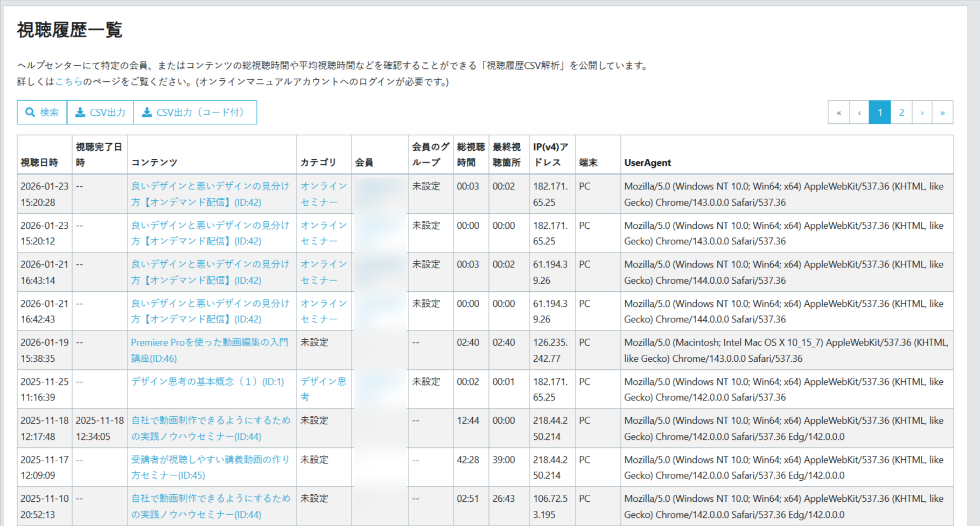Viewport: 980px width, 526px height.
Task: Jump to the last page with the » icon
Action: coord(943,112)
